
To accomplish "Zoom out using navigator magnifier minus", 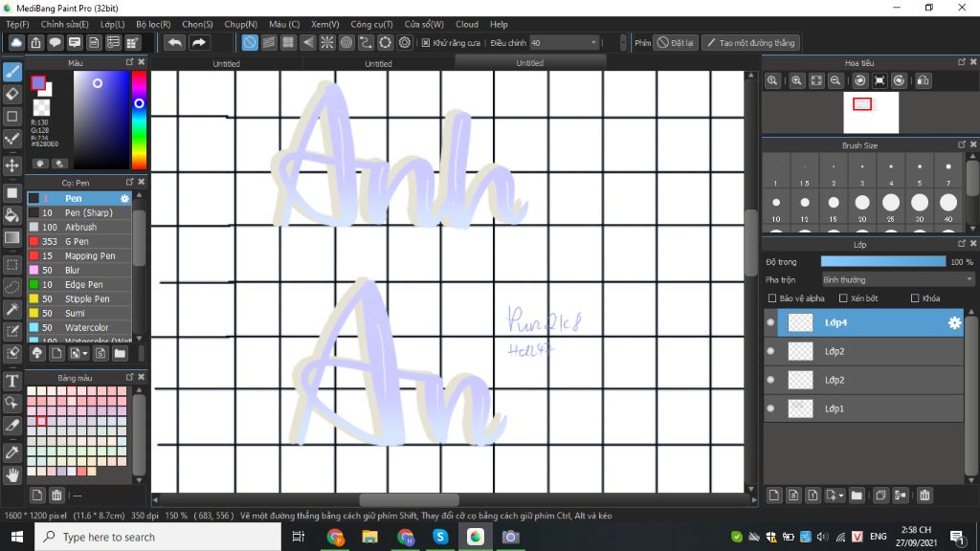I will click(835, 80).
